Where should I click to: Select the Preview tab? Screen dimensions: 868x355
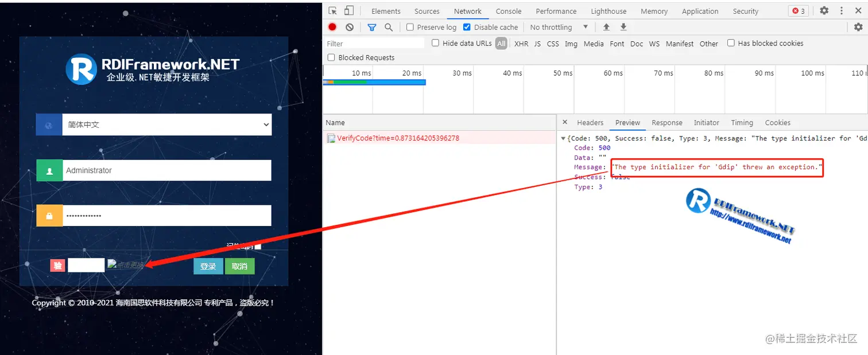click(627, 122)
